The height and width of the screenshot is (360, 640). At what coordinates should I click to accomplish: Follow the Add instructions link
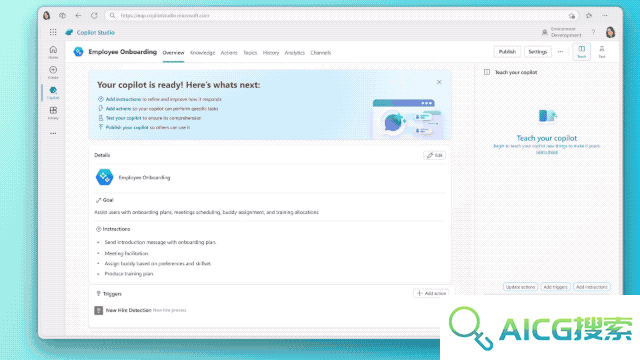123,99
